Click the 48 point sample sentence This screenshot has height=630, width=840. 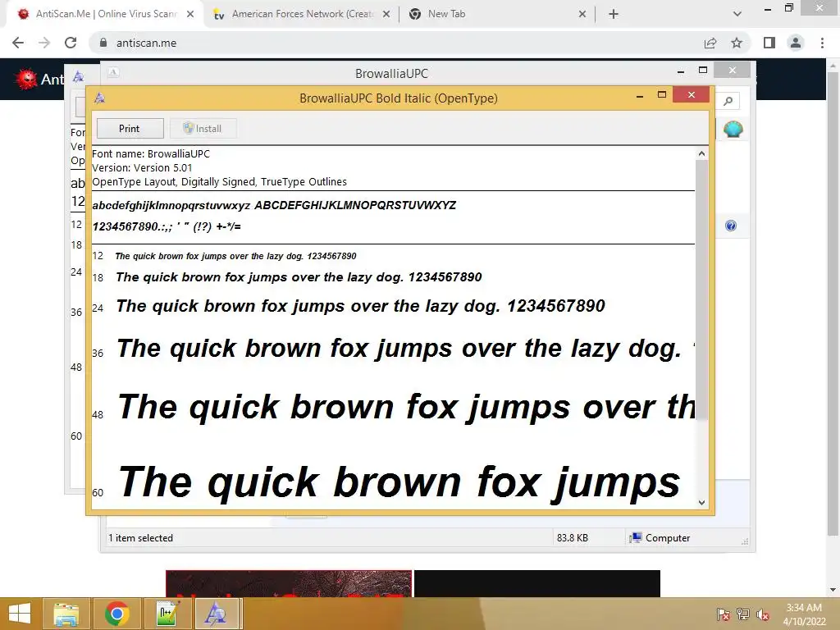coord(406,407)
